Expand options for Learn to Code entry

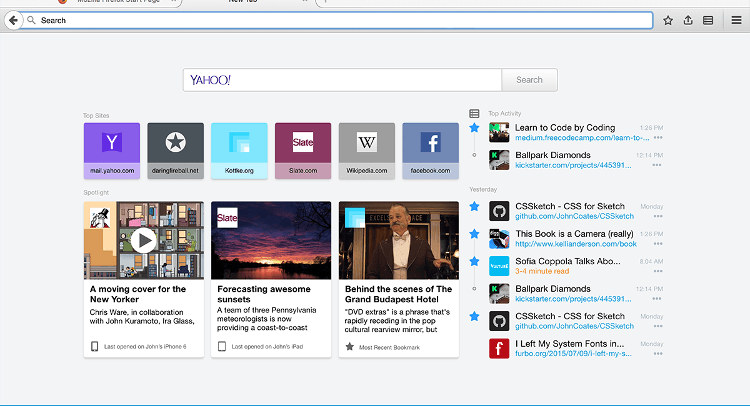657,138
